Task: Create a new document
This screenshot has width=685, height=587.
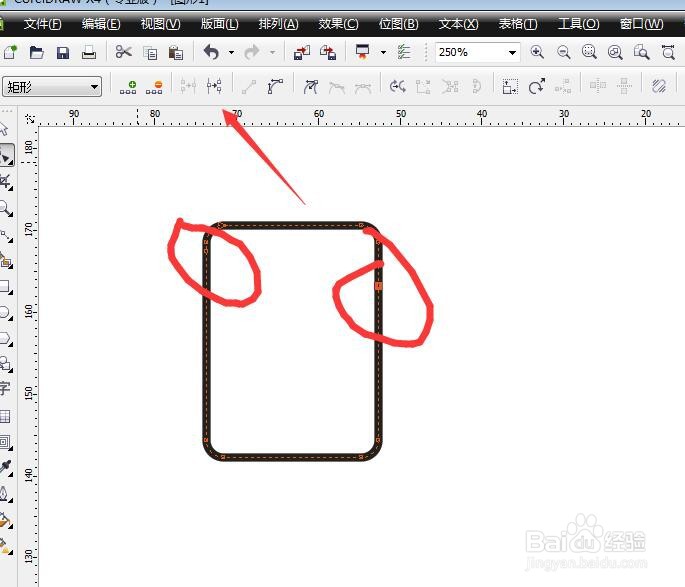Action: pos(10,52)
